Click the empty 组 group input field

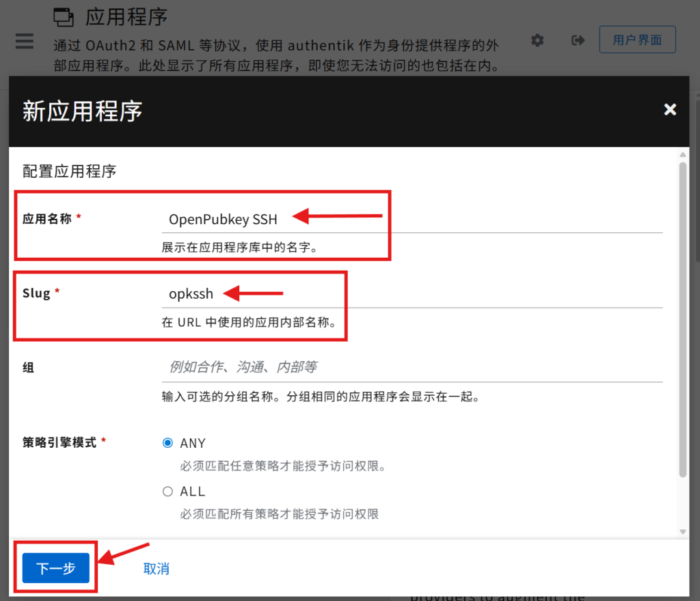(410, 367)
